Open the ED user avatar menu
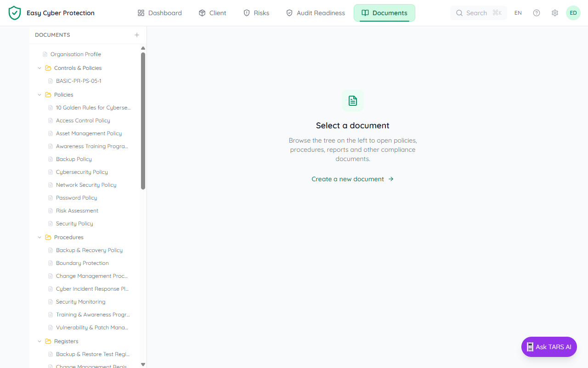 pos(573,13)
